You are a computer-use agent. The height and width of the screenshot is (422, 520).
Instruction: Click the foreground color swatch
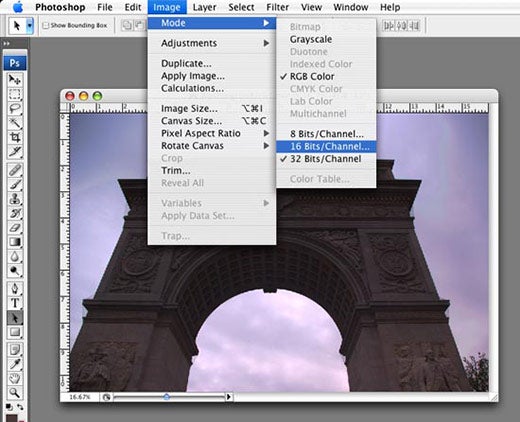(x=11, y=418)
